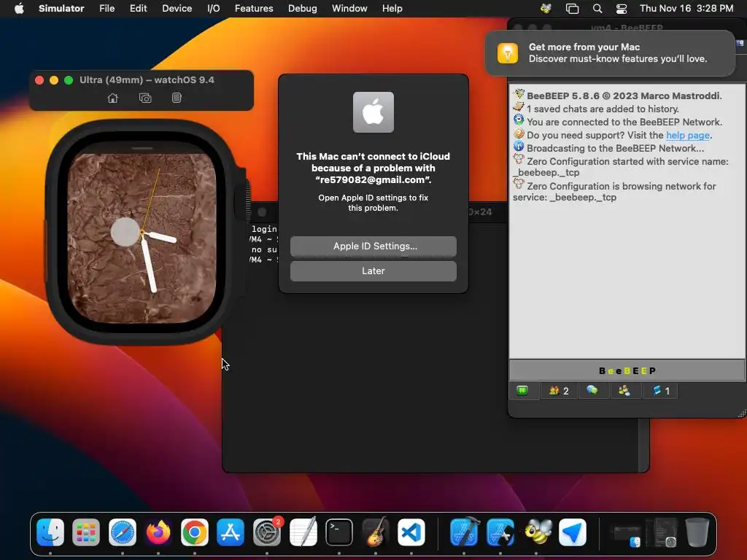The image size is (747, 560).
Task: Open the App Store from the Dock
Action: (231, 532)
